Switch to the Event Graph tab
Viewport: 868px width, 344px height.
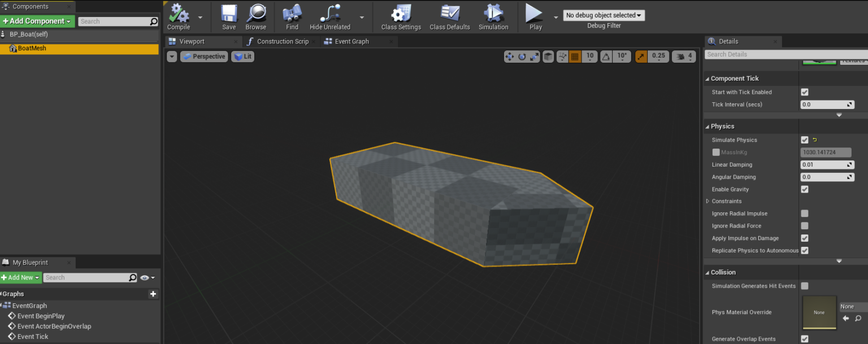351,41
